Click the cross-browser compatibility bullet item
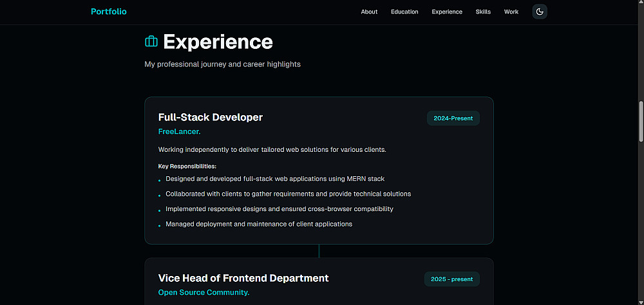 tap(279, 208)
